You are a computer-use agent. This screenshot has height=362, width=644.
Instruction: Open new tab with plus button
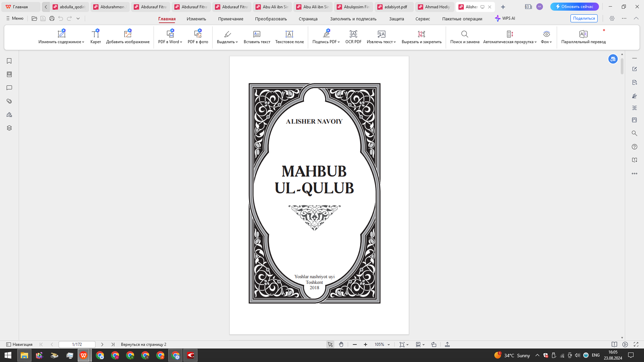coord(503,7)
